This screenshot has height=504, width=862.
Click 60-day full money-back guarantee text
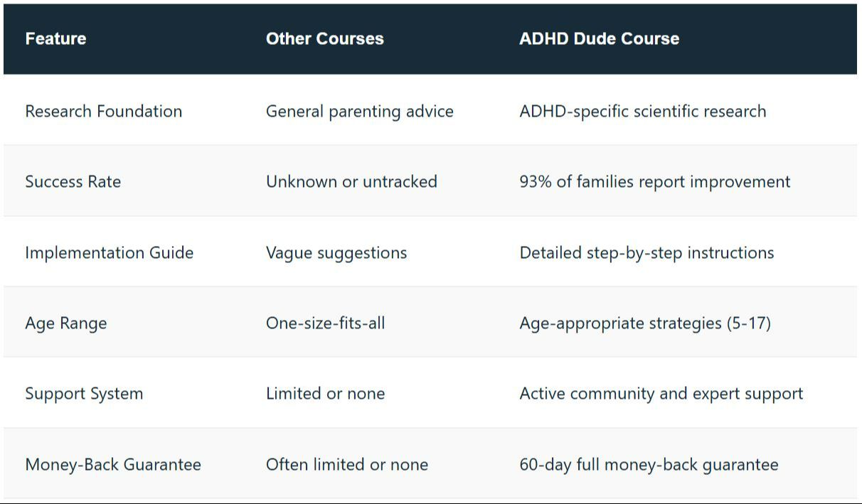point(649,464)
